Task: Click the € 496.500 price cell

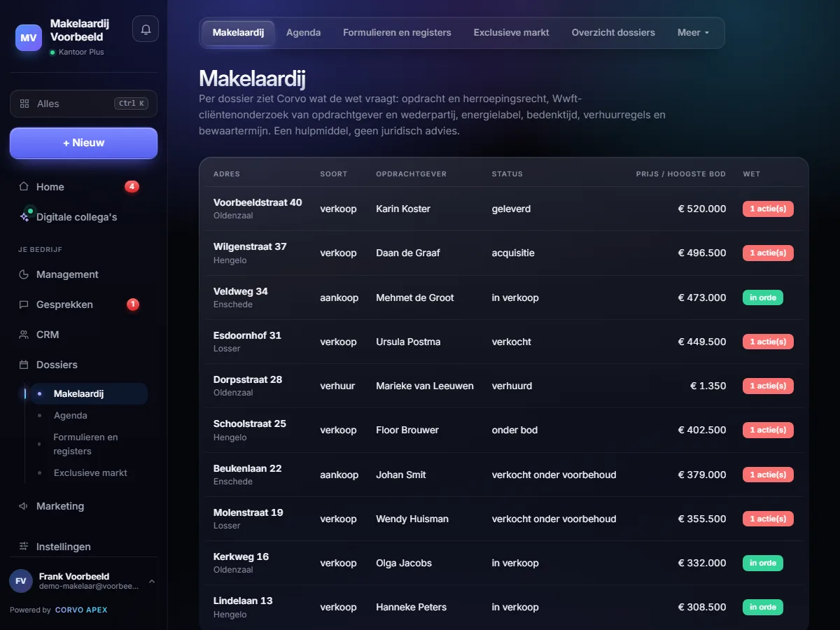Action: pos(702,253)
